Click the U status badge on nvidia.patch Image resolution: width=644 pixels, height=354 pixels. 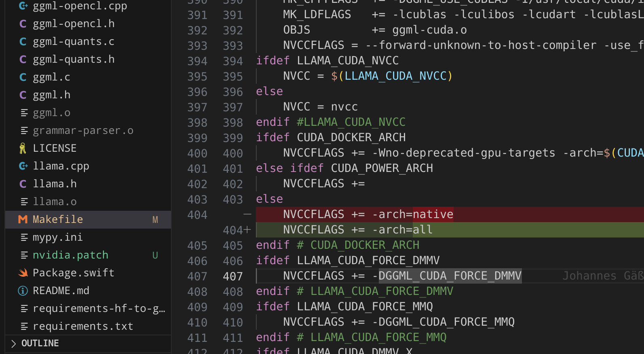pyautogui.click(x=155, y=255)
